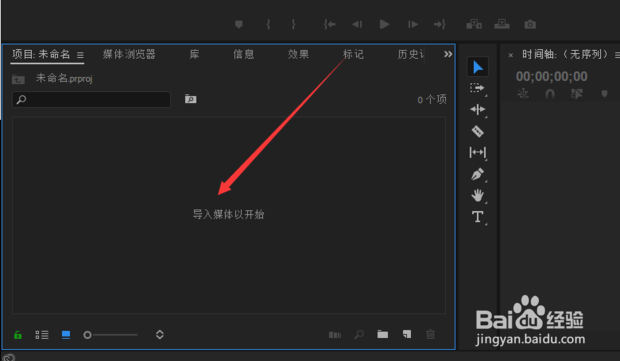Click the find-in-bin folder search icon
The height and width of the screenshot is (361, 620).
pos(191,99)
